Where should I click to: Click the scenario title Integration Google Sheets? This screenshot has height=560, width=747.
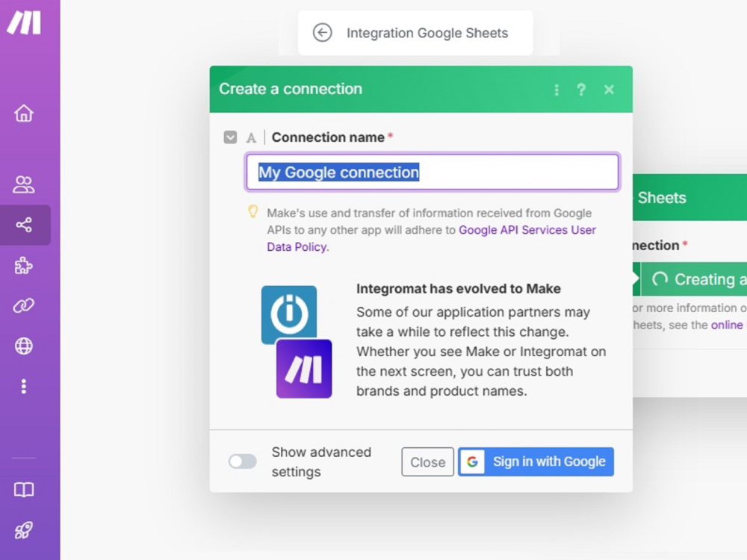[x=427, y=33]
